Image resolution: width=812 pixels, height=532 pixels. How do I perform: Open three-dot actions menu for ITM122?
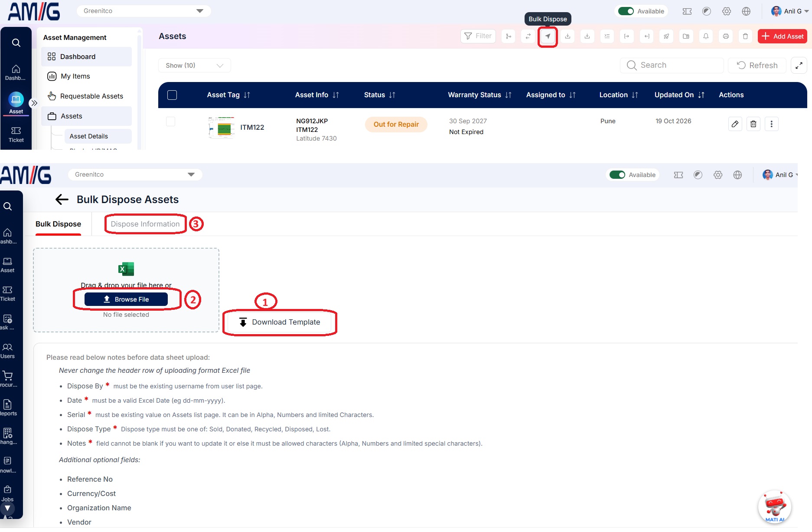pyautogui.click(x=771, y=124)
